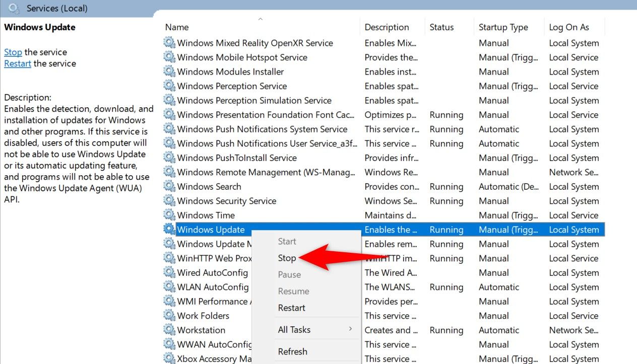This screenshot has height=364, width=637.
Task: Select the Windows Perception Service name
Action: (232, 86)
